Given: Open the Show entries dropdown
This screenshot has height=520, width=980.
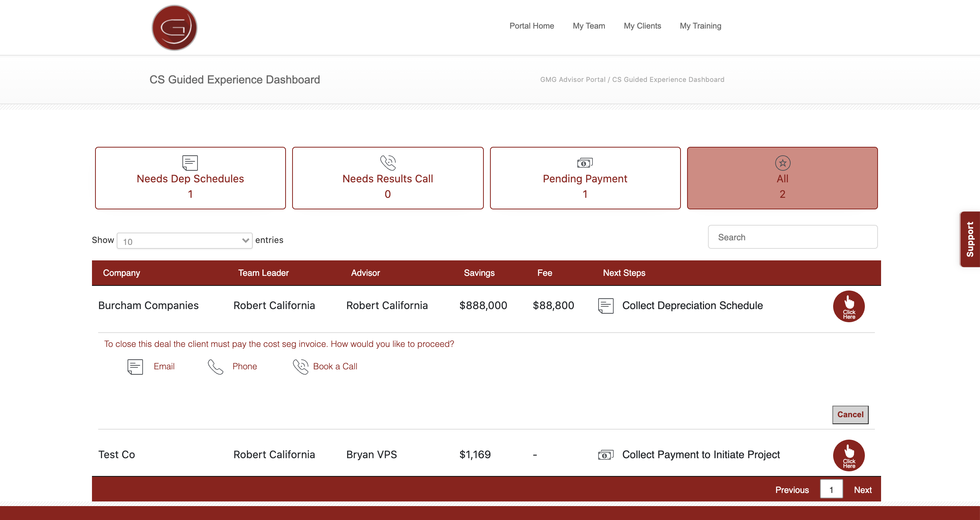Looking at the screenshot, I should tap(184, 241).
